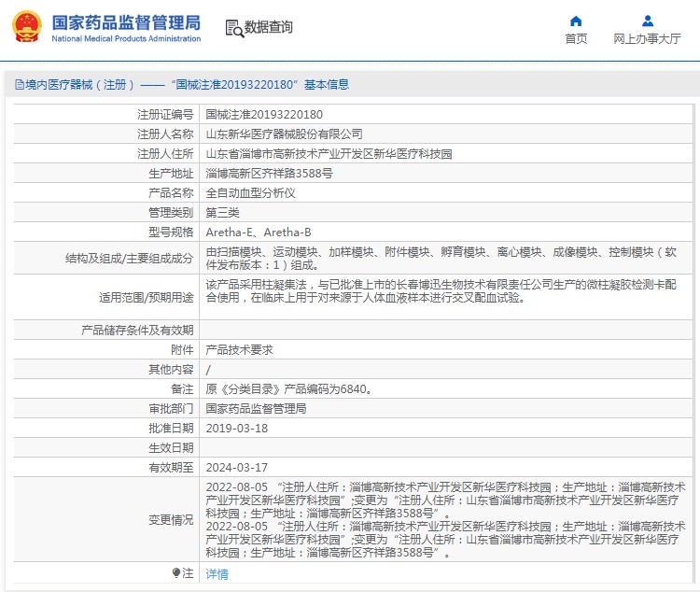Select registrant address 山东省淄博市高新技术产业开发区新华医疗科技园
The width and height of the screenshot is (700, 592).
pyautogui.click(x=329, y=154)
